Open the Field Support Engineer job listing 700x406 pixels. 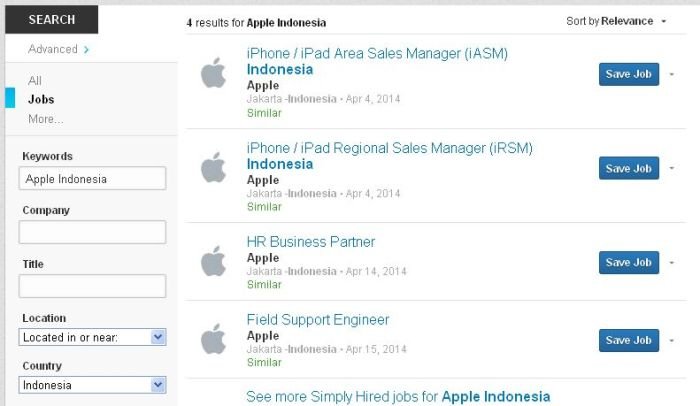(318, 320)
